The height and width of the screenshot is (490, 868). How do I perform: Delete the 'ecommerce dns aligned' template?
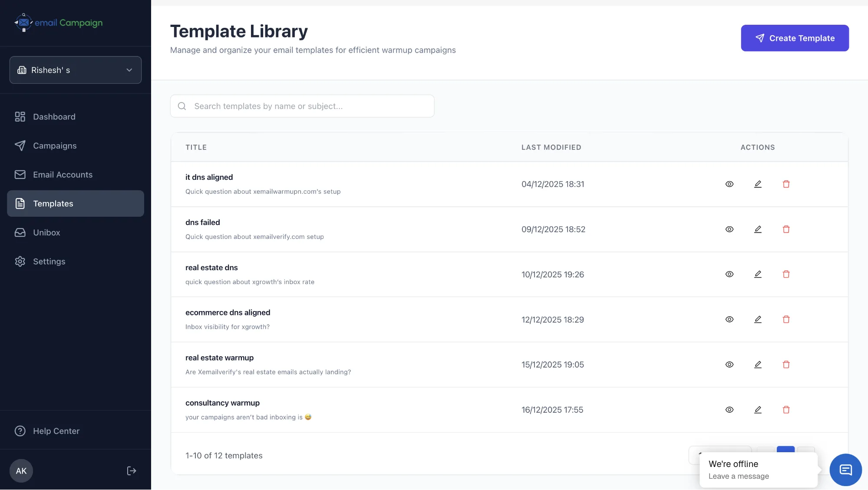pyautogui.click(x=786, y=319)
